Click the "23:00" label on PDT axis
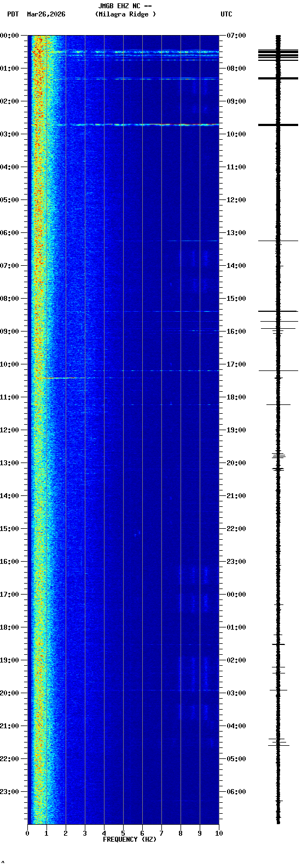 (x=9, y=792)
